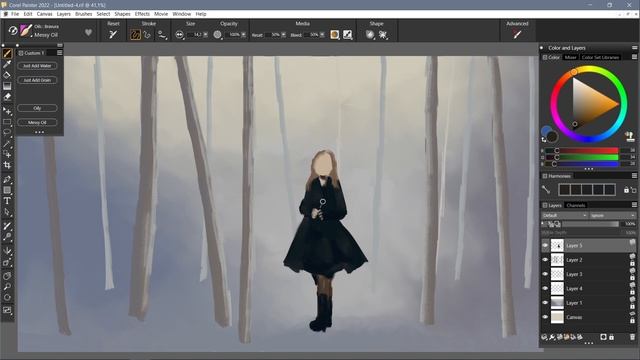Delete layer with trash icon
Screen dimensions: 640x360
pos(632,337)
